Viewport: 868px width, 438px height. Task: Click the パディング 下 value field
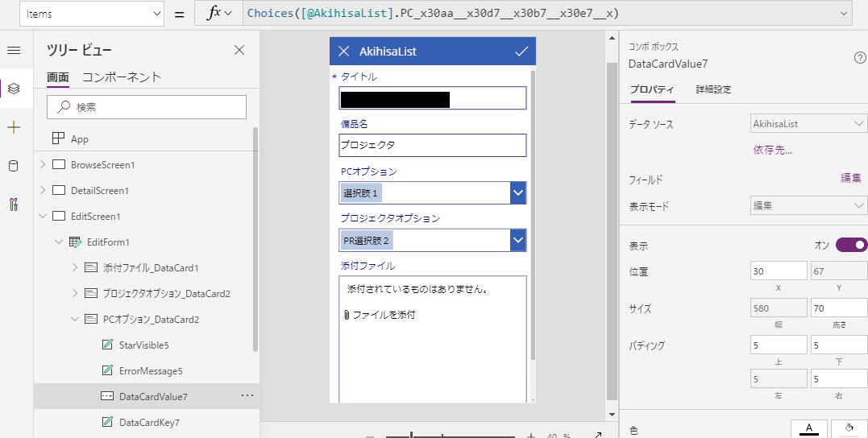[x=839, y=345]
